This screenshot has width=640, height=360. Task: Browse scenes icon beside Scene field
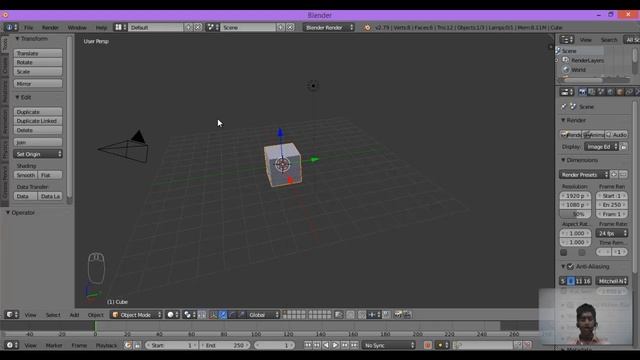coord(213,27)
